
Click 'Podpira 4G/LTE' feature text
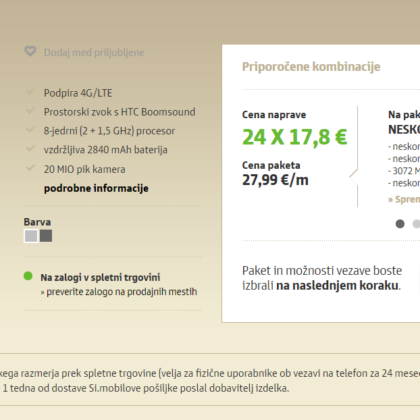[78, 93]
